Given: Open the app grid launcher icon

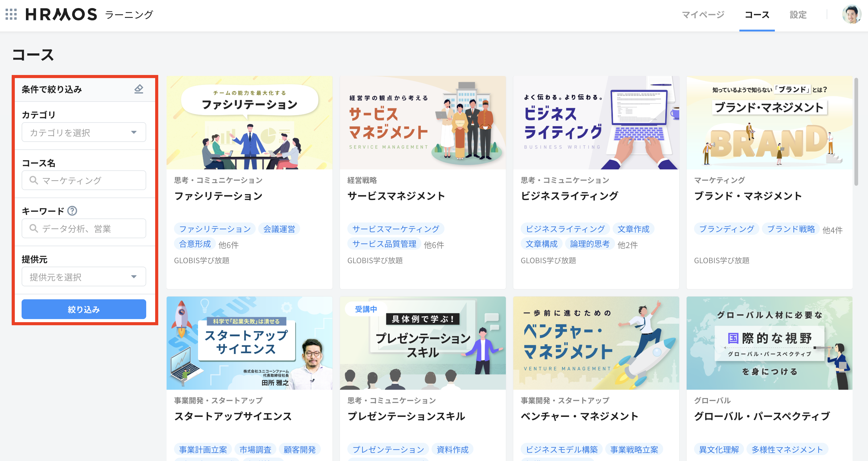Looking at the screenshot, I should click(11, 15).
